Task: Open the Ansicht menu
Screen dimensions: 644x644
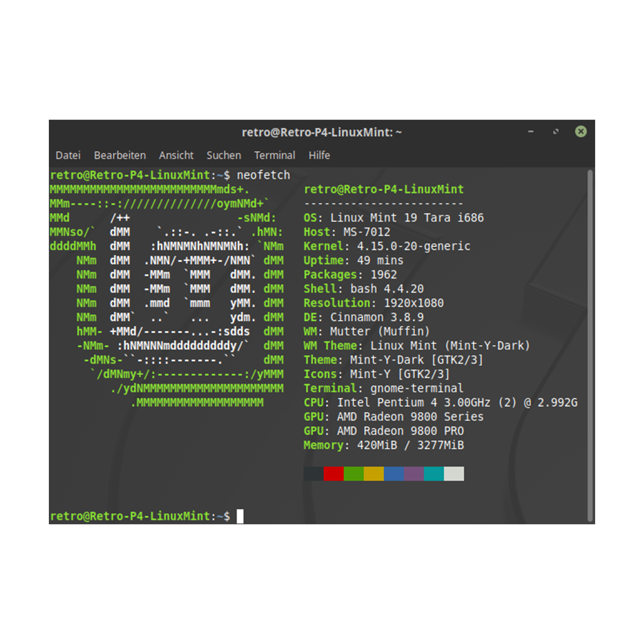Action: click(x=176, y=155)
